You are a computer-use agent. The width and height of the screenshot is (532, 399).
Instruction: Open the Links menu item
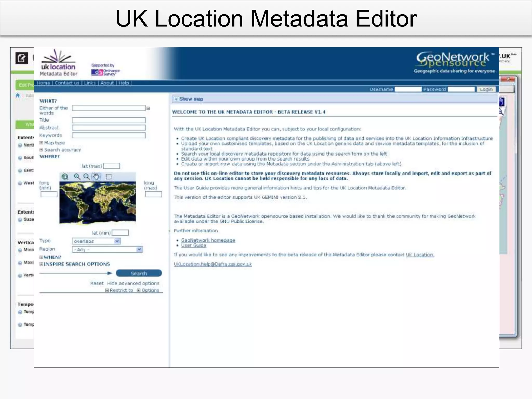pos(90,83)
